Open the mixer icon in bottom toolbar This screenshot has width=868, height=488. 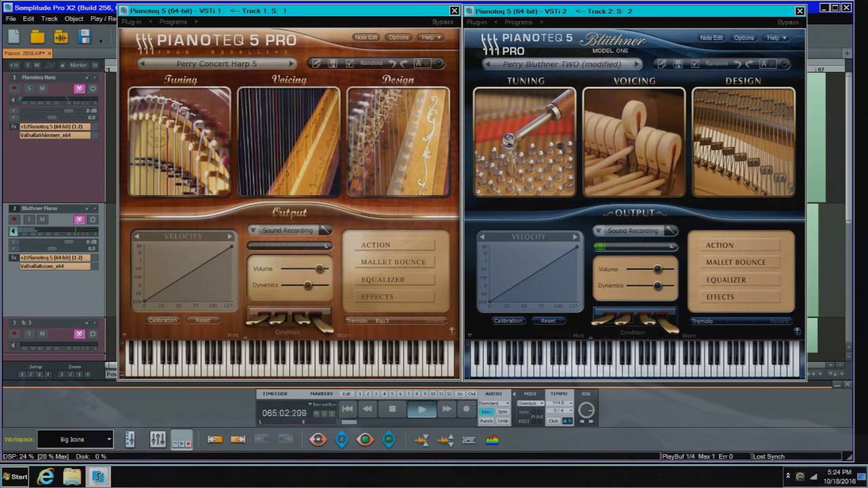(x=157, y=439)
